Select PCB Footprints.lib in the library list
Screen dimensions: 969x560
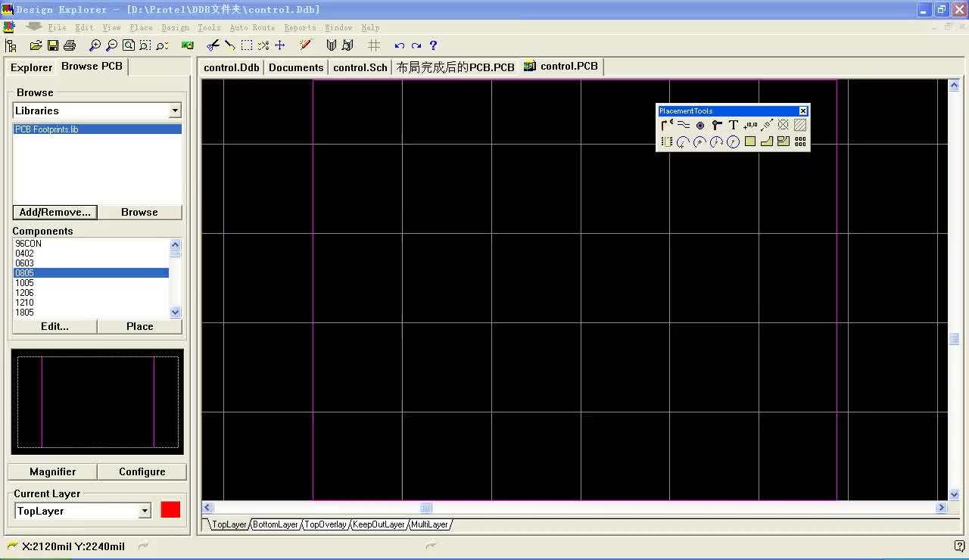98,129
